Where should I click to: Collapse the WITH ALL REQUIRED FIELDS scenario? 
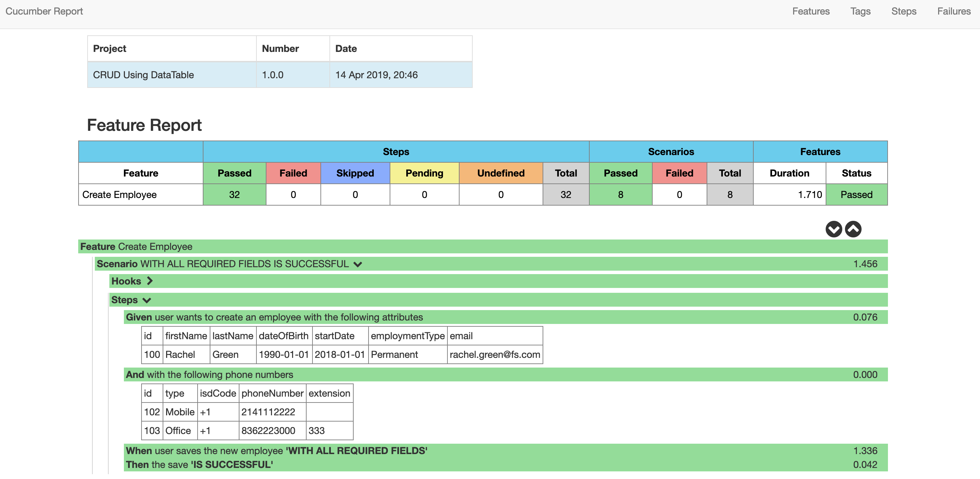tap(357, 264)
